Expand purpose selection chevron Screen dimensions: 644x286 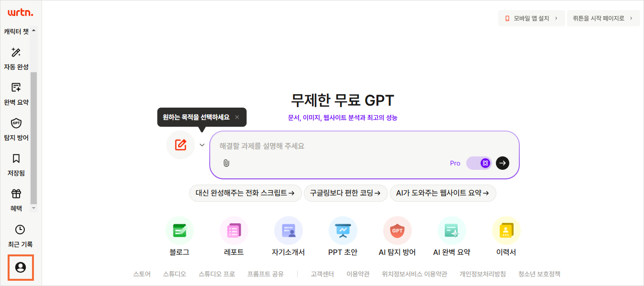[x=202, y=145]
